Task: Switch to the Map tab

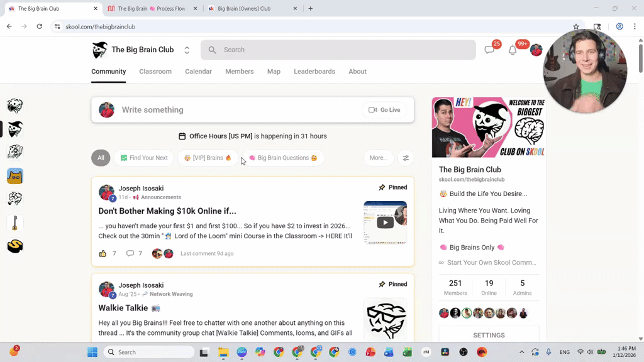Action: click(x=274, y=72)
